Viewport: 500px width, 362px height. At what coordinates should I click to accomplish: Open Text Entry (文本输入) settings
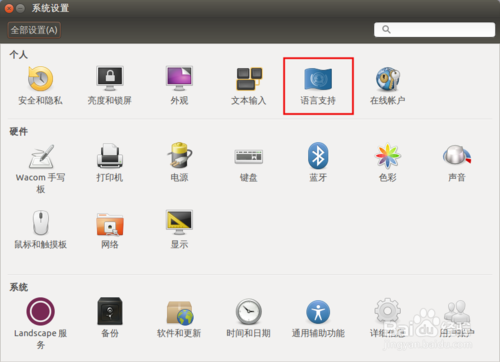click(x=249, y=85)
